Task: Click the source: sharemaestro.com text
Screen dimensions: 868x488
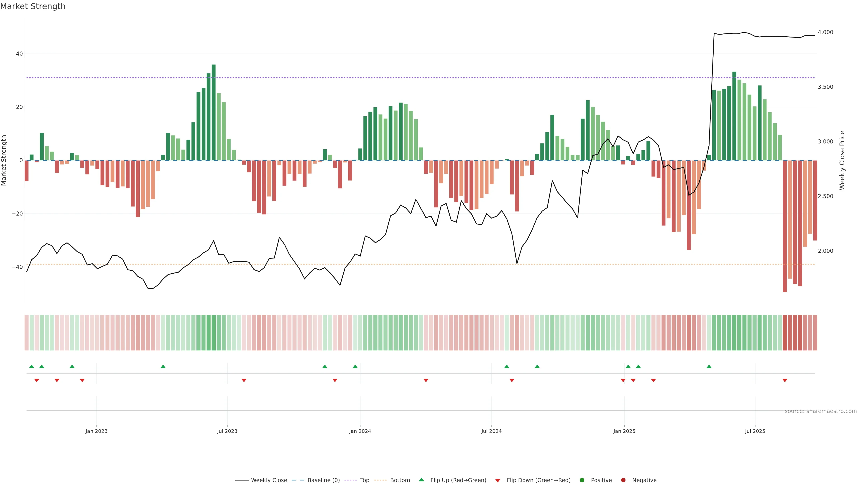Action: click(x=821, y=411)
